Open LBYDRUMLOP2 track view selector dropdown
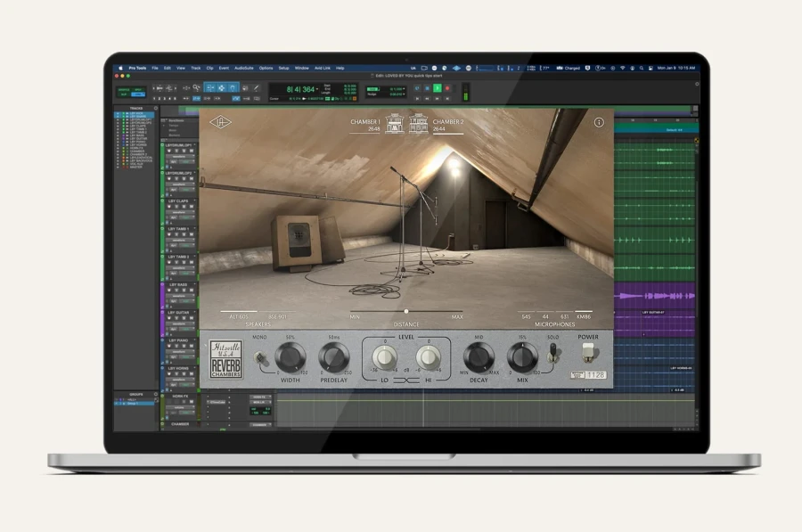 pyautogui.click(x=180, y=184)
